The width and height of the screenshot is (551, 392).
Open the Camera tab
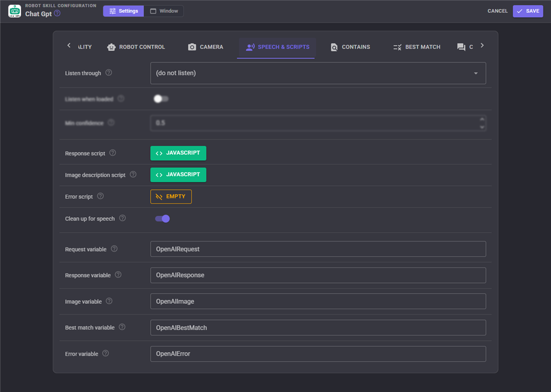coord(206,47)
